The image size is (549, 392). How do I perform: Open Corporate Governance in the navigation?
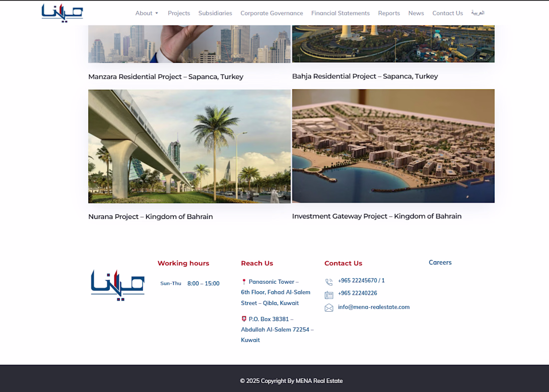272,13
